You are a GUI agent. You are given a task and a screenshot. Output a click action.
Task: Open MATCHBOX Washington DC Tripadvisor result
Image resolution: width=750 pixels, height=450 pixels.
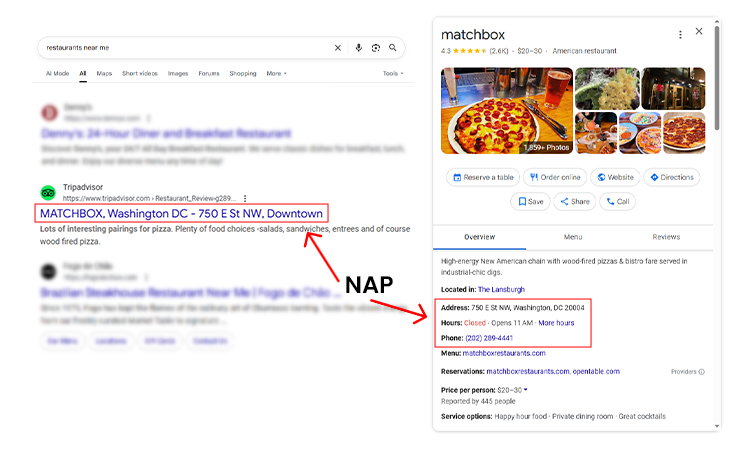tap(181, 213)
